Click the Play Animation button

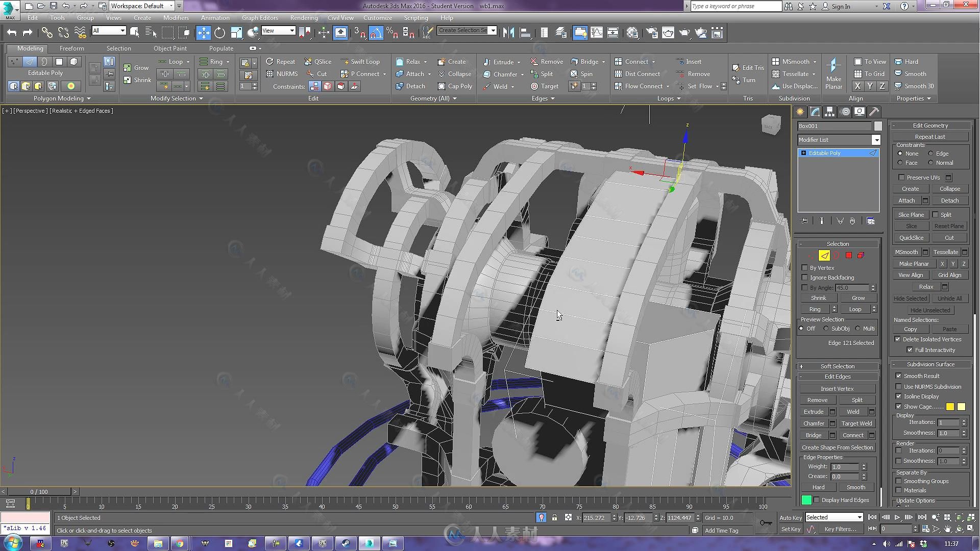[897, 517]
